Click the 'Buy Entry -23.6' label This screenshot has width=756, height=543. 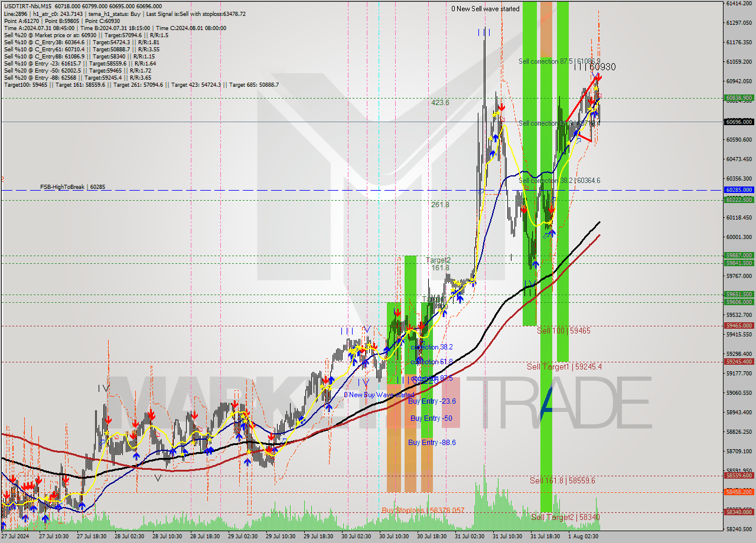click(432, 401)
